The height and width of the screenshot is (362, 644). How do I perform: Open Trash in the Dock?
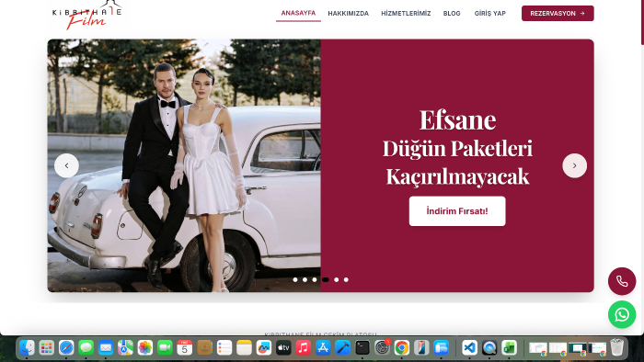pos(617,348)
